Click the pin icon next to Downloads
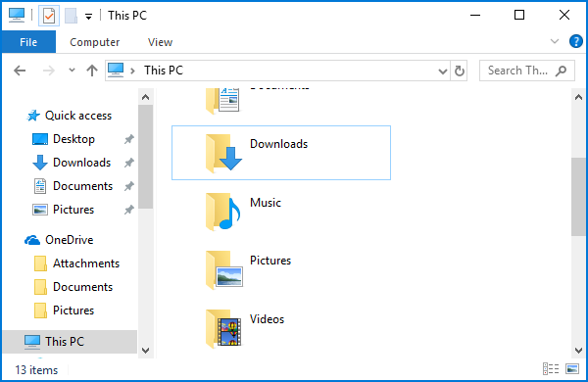588x382 pixels. pos(129,163)
